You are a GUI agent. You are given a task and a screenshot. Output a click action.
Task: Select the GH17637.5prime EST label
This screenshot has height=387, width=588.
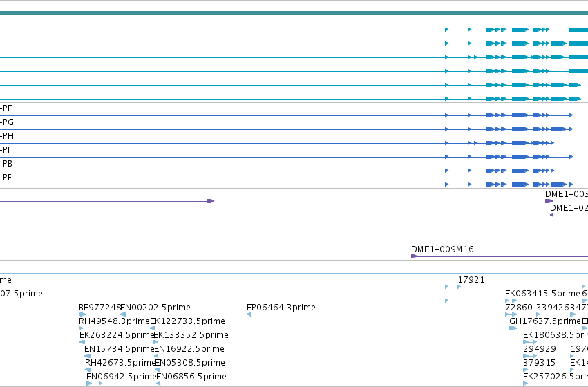545,321
